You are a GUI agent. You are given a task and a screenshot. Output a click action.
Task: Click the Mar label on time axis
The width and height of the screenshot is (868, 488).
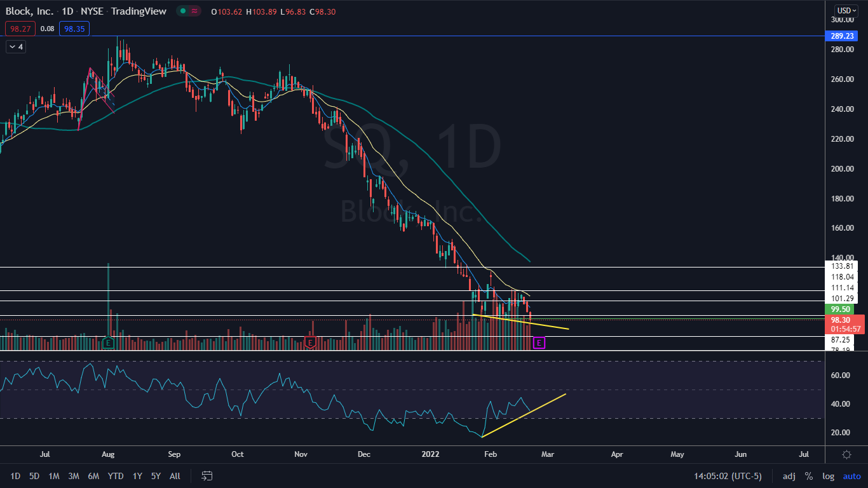coord(548,454)
